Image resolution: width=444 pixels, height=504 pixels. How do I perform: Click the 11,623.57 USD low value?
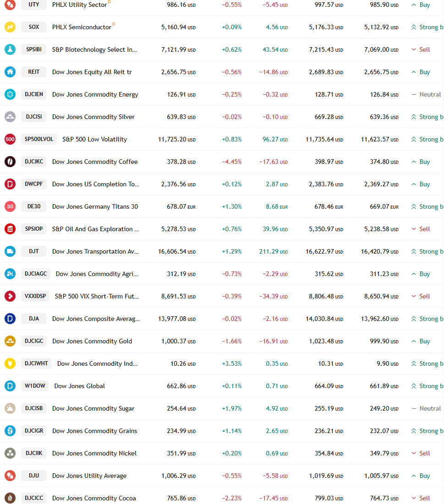point(380,139)
